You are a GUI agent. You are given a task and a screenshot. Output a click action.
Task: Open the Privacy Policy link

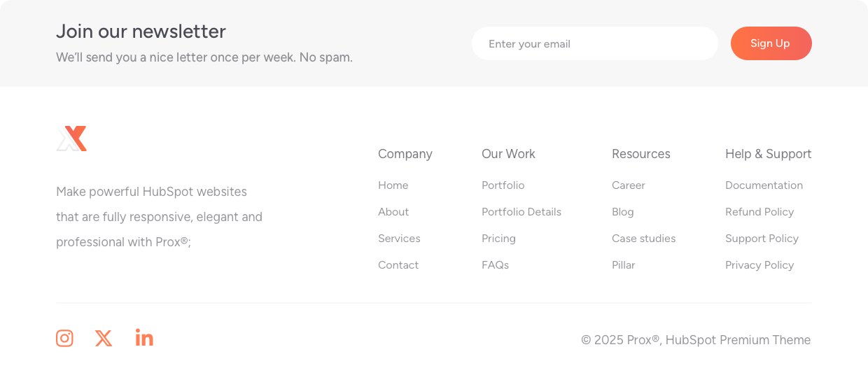tap(759, 265)
